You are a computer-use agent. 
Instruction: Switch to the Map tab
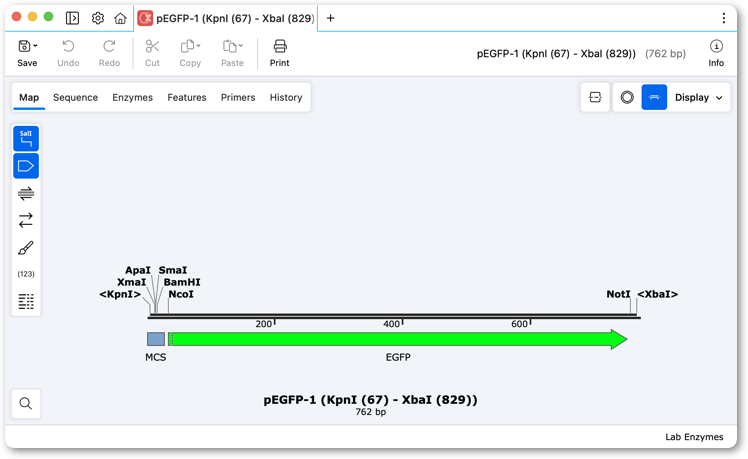tap(29, 97)
